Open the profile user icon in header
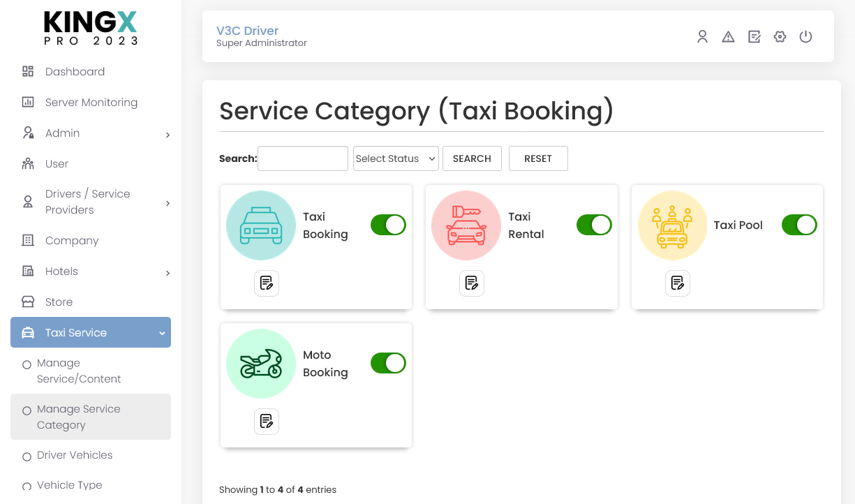Viewport: 855px width, 504px height. [703, 37]
